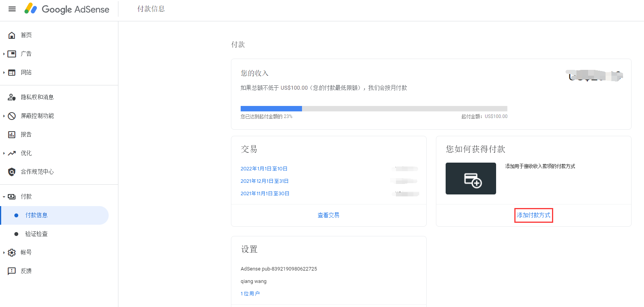Click the 反馈 feedback icon
The height and width of the screenshot is (307, 644).
pyautogui.click(x=12, y=271)
